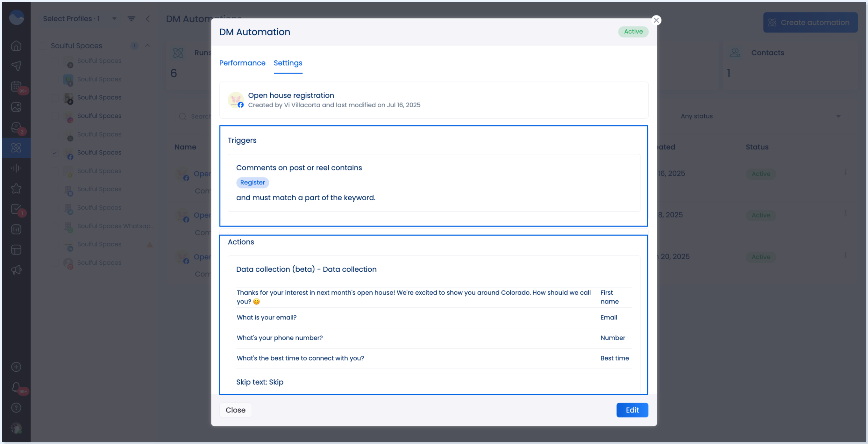The height and width of the screenshot is (444, 868).
Task: Click the last Soulful Spaces profile in list
Action: (99, 263)
